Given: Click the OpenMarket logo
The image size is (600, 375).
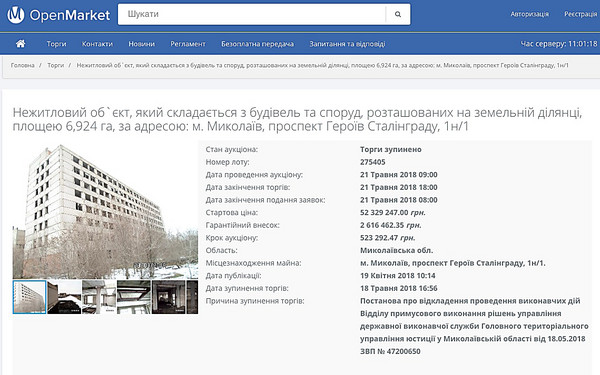Looking at the screenshot, I should 59,15.
